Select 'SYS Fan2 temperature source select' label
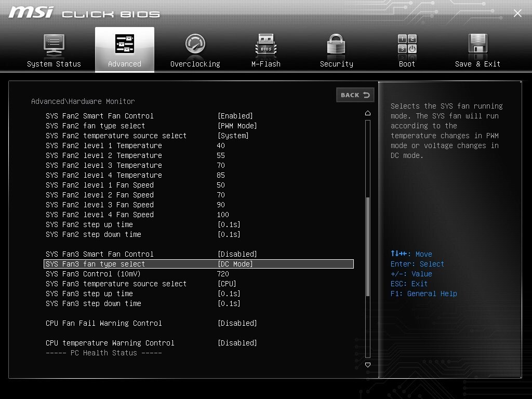The height and width of the screenshot is (399, 532). pyautogui.click(x=116, y=136)
